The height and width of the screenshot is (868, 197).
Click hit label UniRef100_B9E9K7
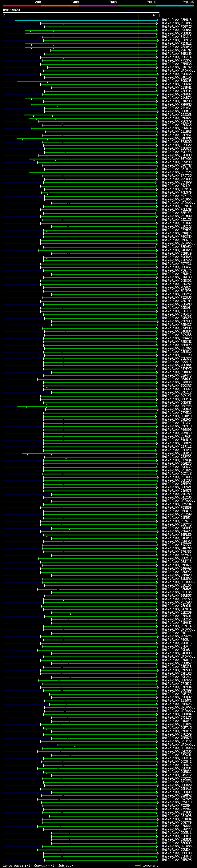[177, 419]
